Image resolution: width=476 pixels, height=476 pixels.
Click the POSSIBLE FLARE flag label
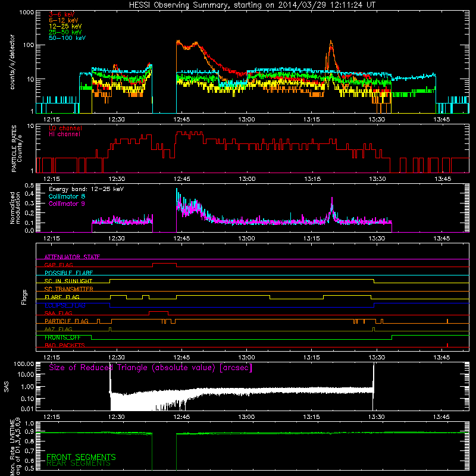pos(68,273)
